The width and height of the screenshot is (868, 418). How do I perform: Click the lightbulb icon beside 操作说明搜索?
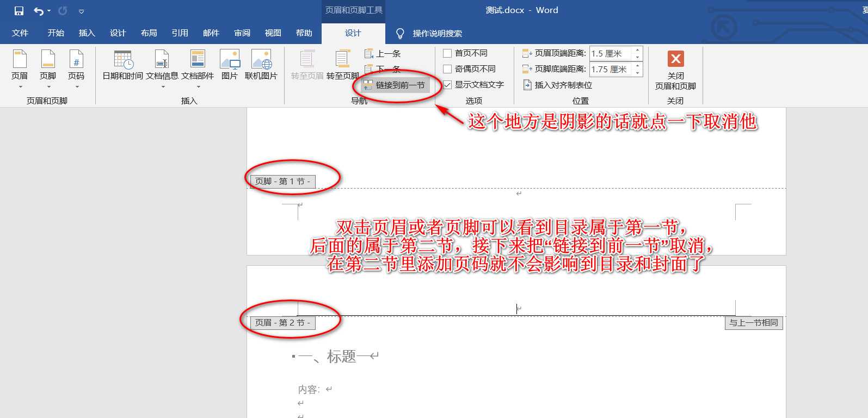400,34
